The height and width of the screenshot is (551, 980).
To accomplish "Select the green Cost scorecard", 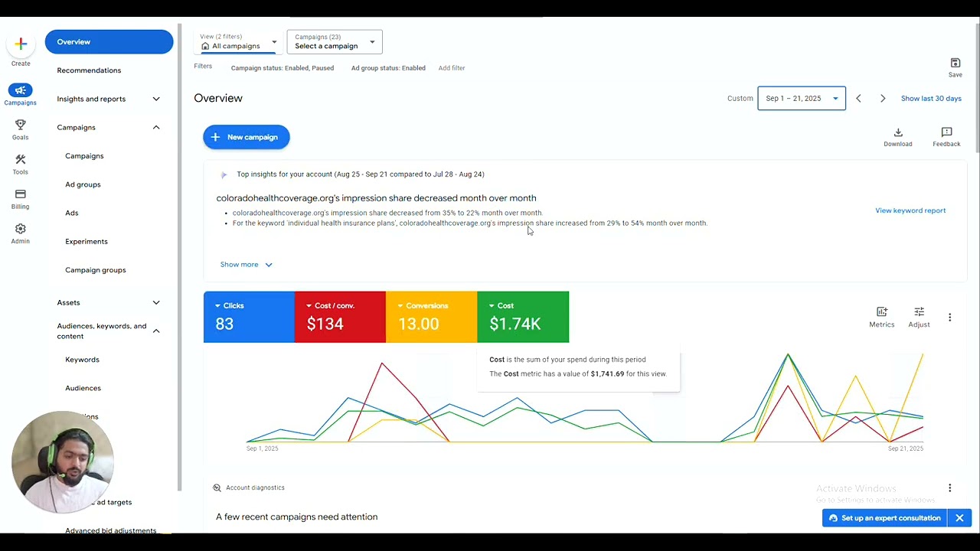I will [x=523, y=317].
